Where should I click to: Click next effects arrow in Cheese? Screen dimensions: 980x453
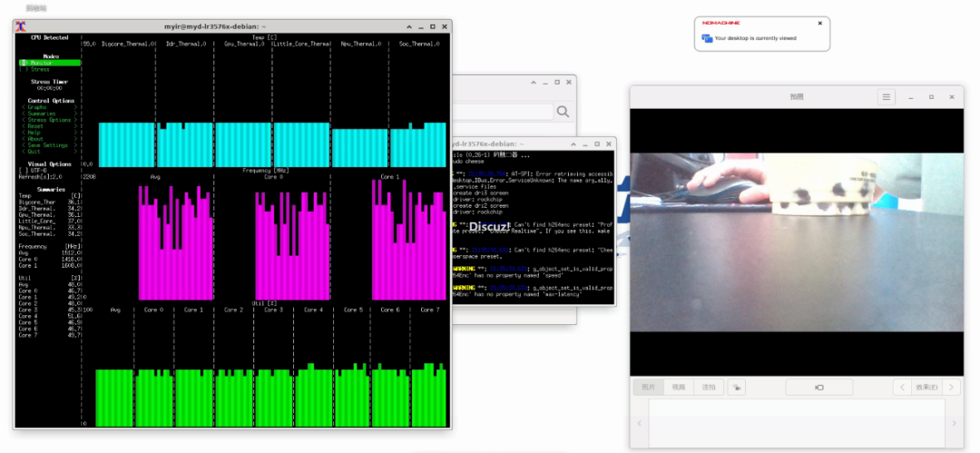pos(950,388)
